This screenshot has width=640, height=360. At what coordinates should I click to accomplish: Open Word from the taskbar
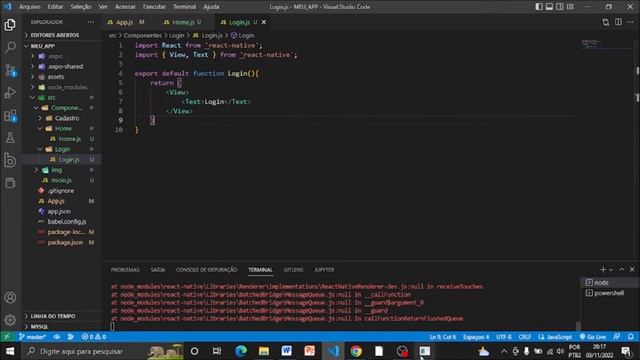[287, 351]
